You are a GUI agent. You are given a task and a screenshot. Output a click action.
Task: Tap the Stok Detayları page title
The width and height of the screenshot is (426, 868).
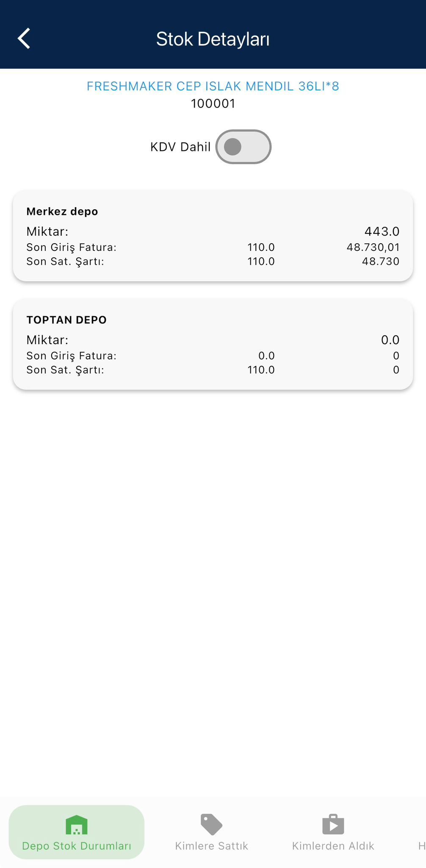(213, 39)
